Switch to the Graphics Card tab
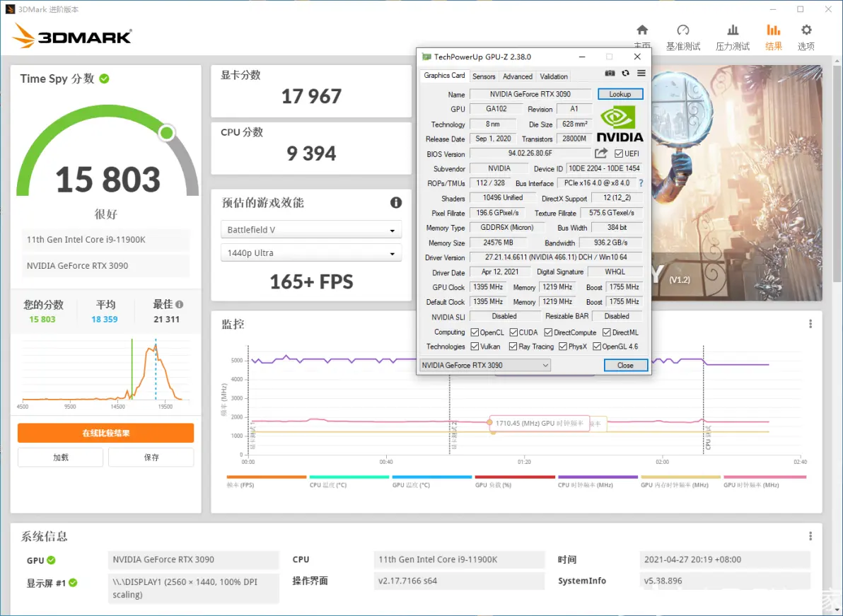The width and height of the screenshot is (843, 616). [444, 76]
